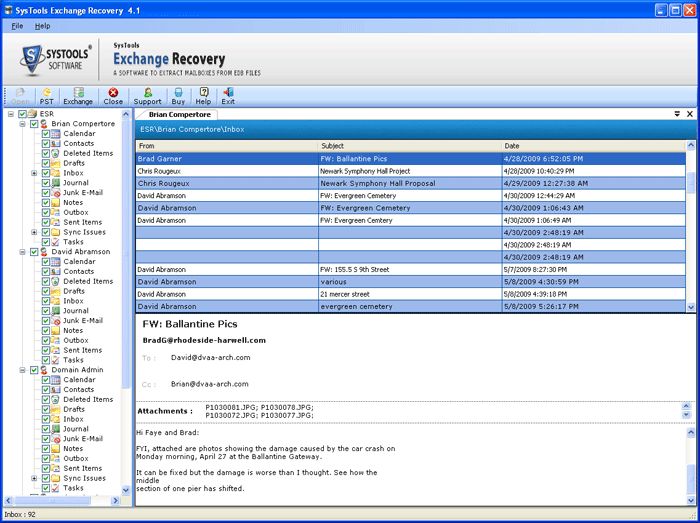
Task: Open the File menu
Action: pyautogui.click(x=17, y=25)
